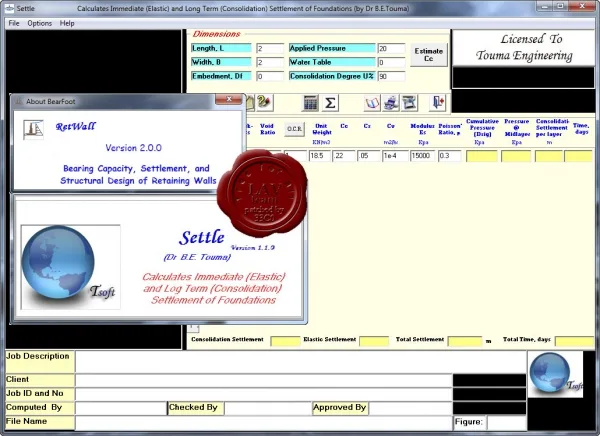Click the O.C.R button
Image resolution: width=600 pixels, height=436 pixels.
294,129
